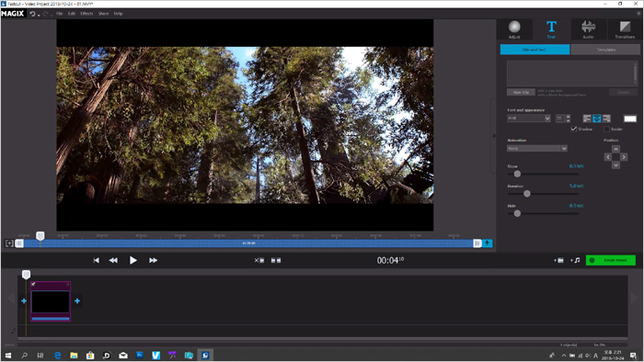The image size is (644, 362).
Task: Toggle the Shadow checkbox
Action: coord(574,129)
